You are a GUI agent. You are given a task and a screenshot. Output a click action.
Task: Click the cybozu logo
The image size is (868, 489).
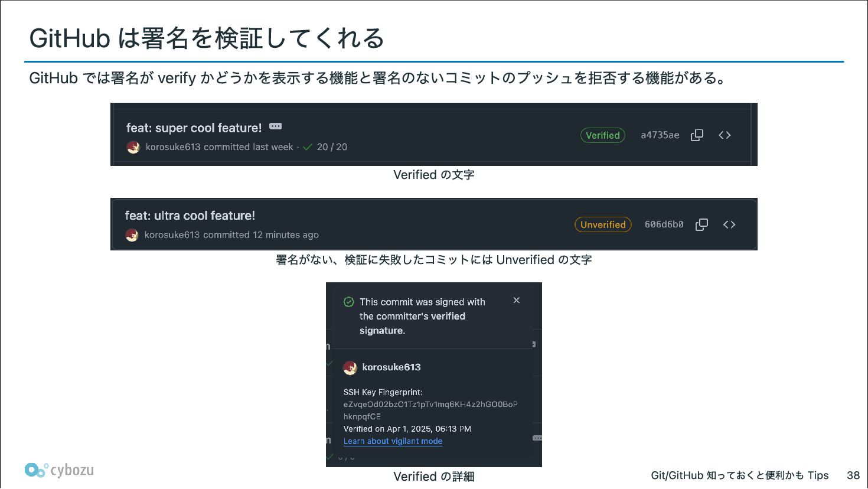coord(59,470)
